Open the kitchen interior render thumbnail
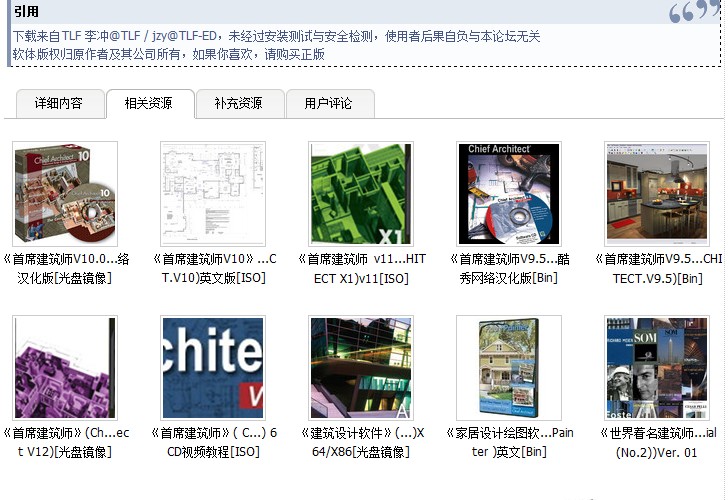728x500 pixels. coord(657,194)
